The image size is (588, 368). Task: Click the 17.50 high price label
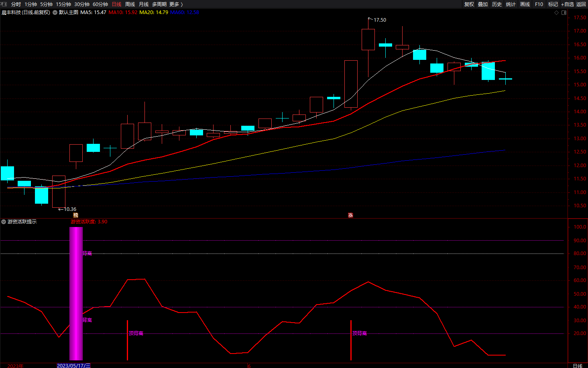pyautogui.click(x=380, y=20)
